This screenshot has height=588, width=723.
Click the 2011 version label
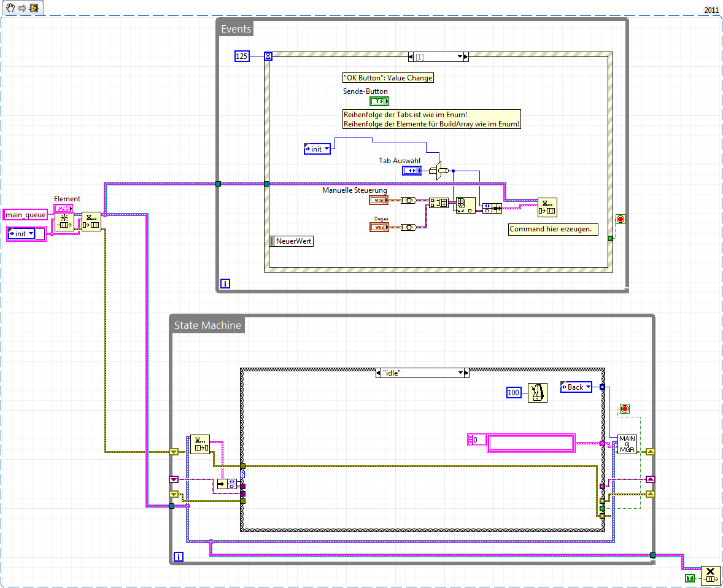(x=711, y=10)
